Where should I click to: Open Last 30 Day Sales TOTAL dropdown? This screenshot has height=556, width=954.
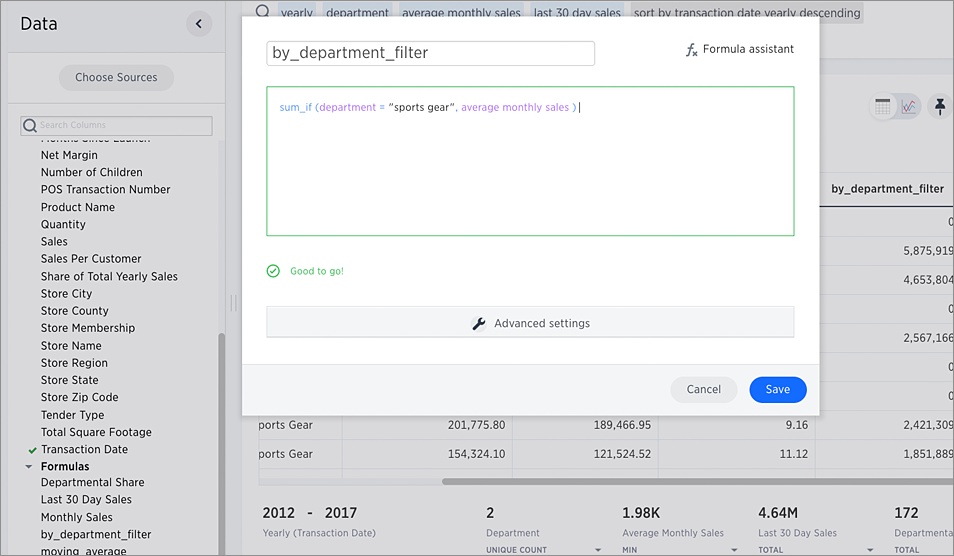[871, 550]
